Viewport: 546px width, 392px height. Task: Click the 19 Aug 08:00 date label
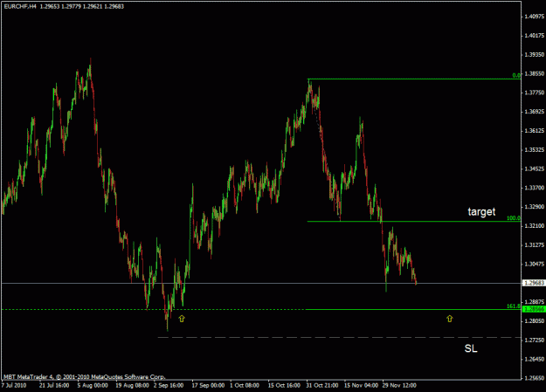coord(132,385)
